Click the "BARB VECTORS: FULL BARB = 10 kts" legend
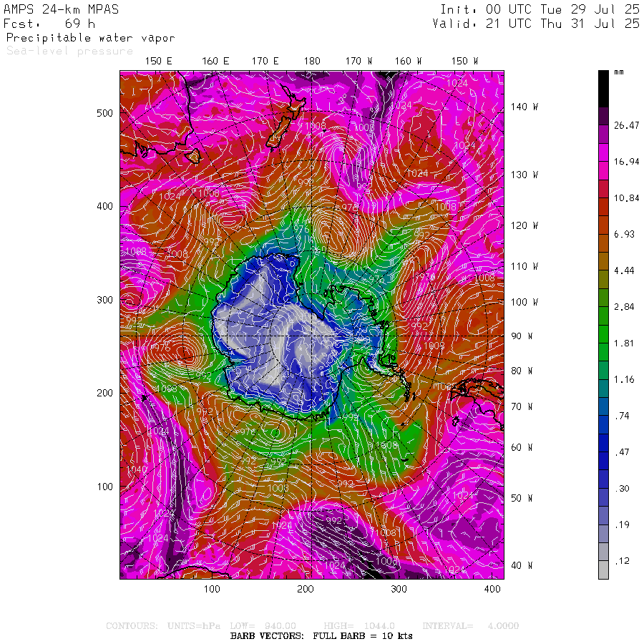 pos(321,636)
